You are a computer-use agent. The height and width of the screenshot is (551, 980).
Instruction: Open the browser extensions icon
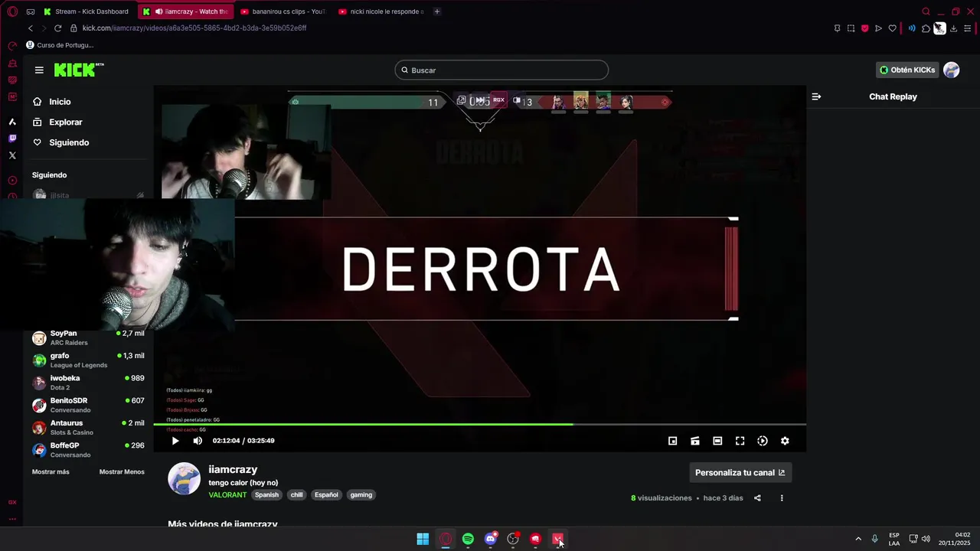pyautogui.click(x=926, y=28)
